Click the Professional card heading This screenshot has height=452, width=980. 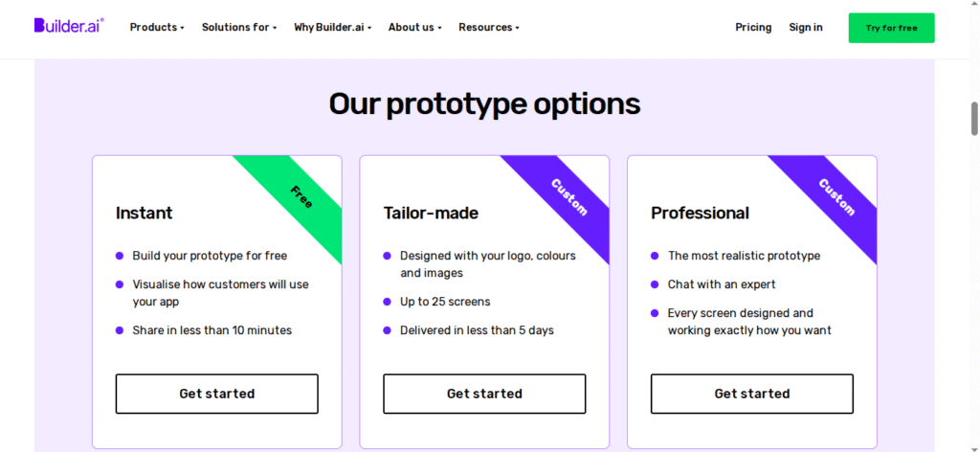click(x=700, y=214)
